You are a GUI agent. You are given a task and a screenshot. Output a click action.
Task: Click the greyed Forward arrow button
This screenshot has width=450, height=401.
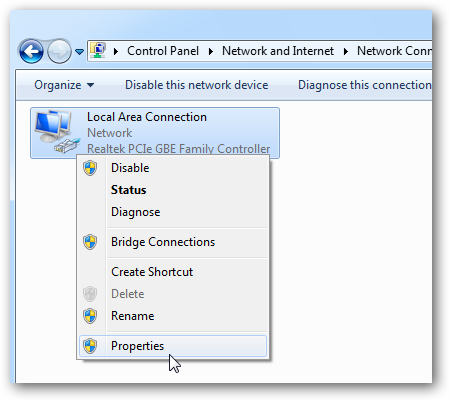click(60, 51)
